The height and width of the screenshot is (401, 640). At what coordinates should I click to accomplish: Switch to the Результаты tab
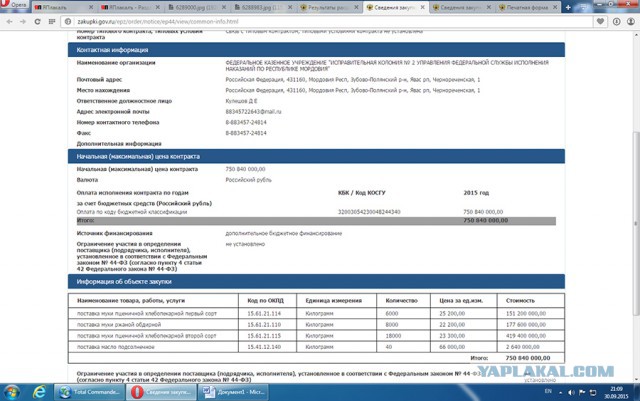point(330,7)
